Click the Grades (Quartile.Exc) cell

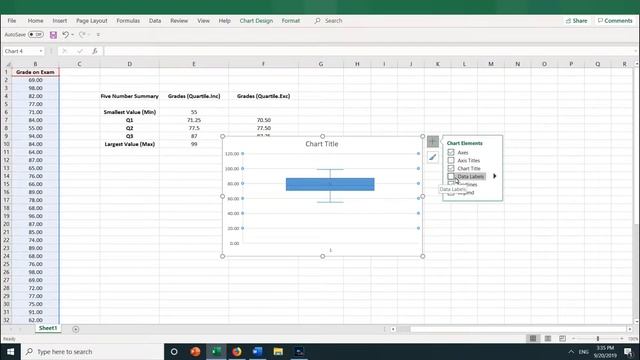263,96
